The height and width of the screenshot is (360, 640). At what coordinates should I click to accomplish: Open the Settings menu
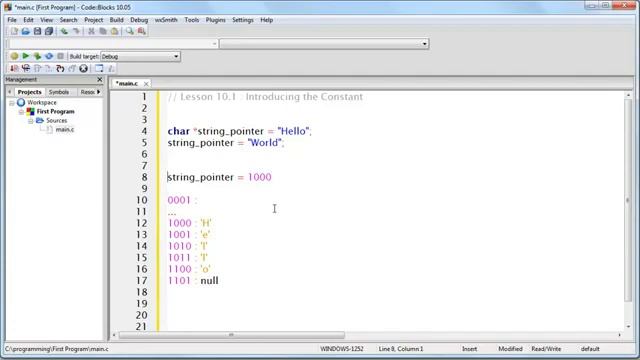[x=242, y=20]
